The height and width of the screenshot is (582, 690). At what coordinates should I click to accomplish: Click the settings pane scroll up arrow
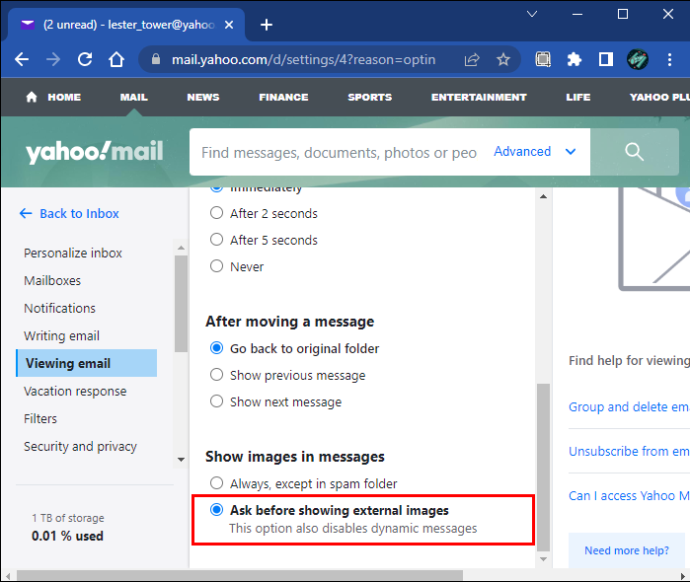pos(543,196)
